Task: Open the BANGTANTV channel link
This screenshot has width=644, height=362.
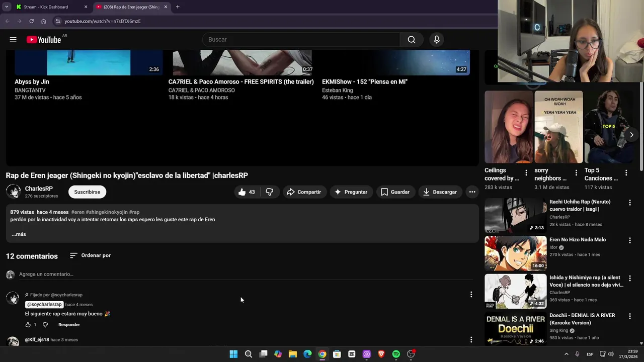Action: click(30, 90)
